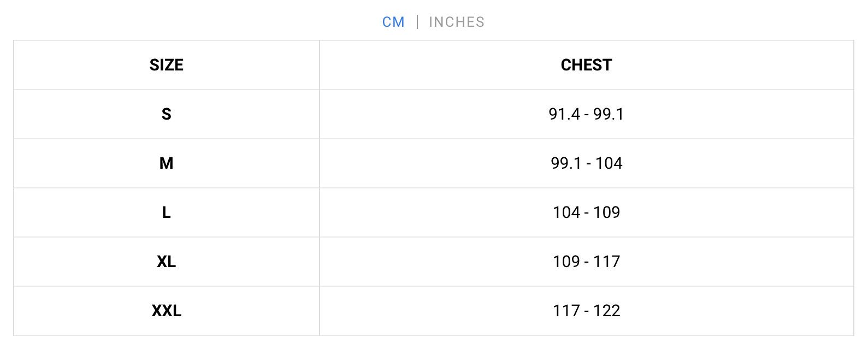Click 109 lower bound in XL row
Image resolution: width=868 pixels, height=355 pixels.
click(566, 262)
